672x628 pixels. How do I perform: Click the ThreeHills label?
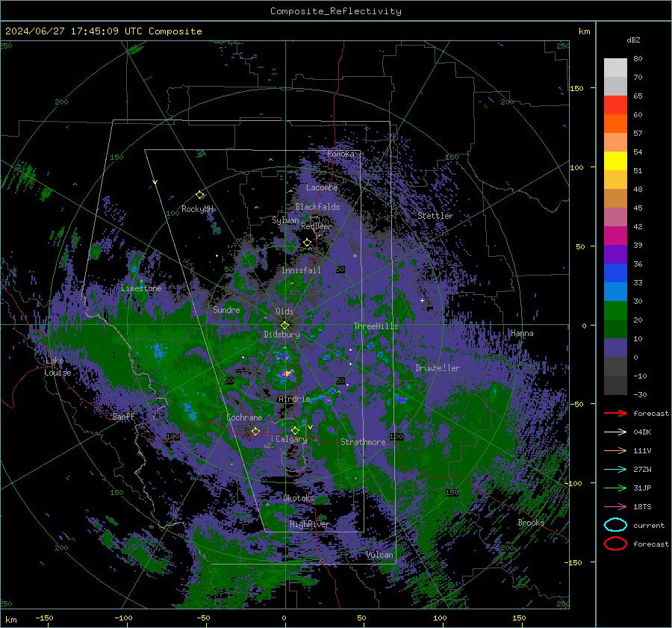[376, 326]
